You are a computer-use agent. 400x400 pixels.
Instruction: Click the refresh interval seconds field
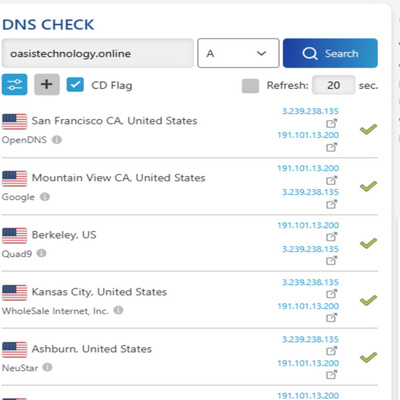pos(334,85)
